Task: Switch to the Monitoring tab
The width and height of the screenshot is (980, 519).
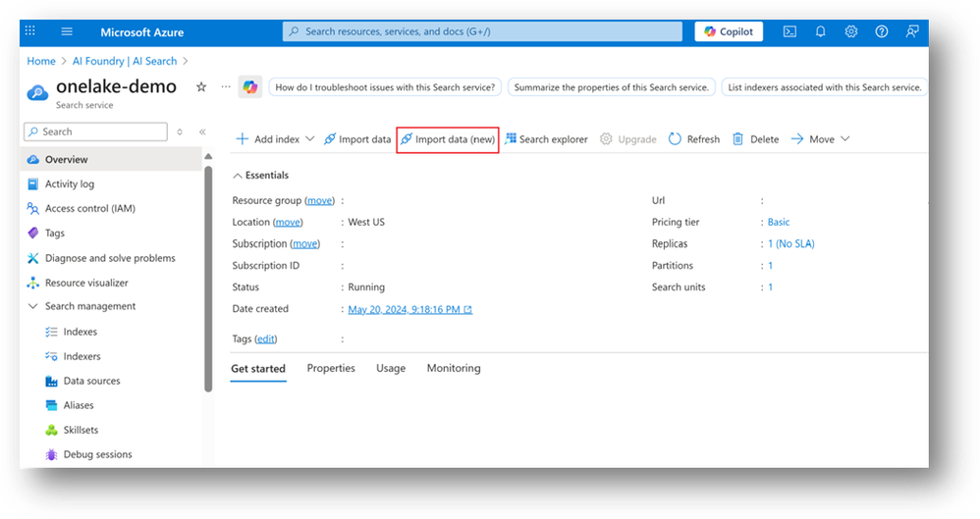Action: 454,369
